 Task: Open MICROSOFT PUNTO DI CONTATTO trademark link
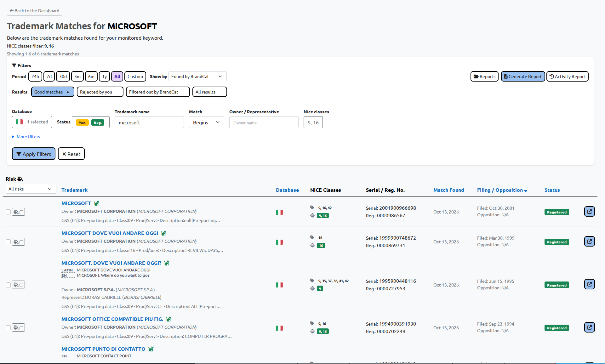pyautogui.click(x=103, y=349)
